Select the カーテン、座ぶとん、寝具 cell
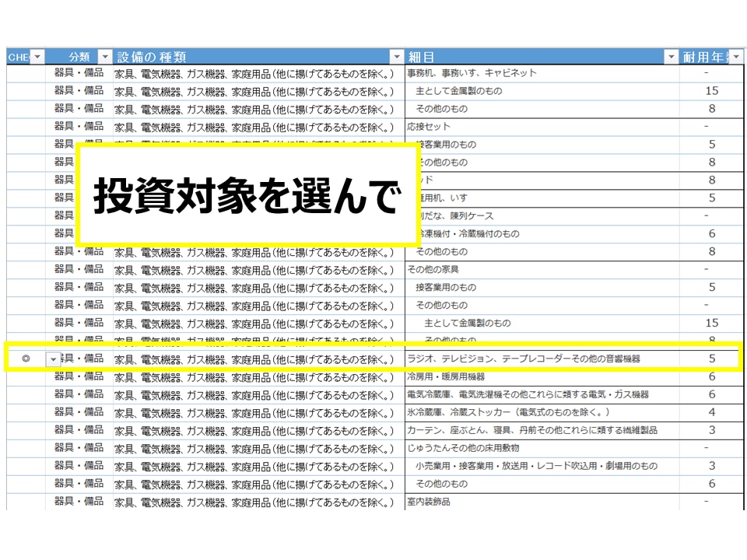This screenshot has height=560, width=747. 542,430
